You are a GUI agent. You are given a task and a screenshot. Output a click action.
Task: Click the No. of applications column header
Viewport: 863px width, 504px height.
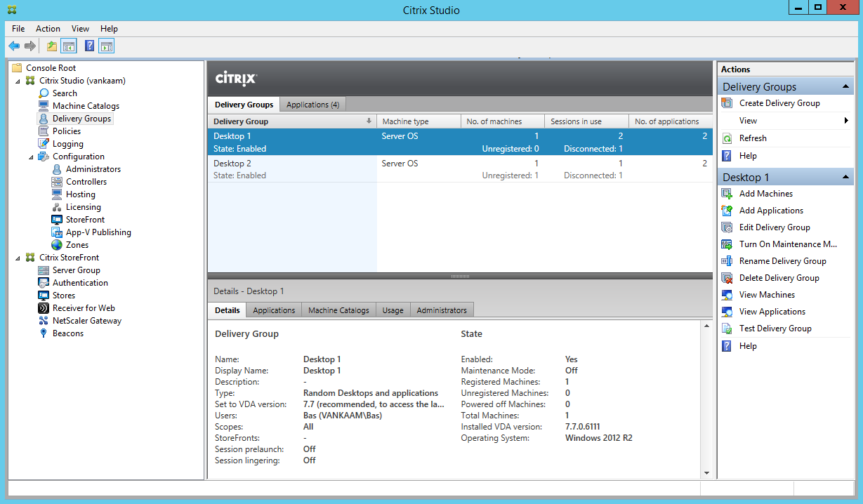coord(671,121)
